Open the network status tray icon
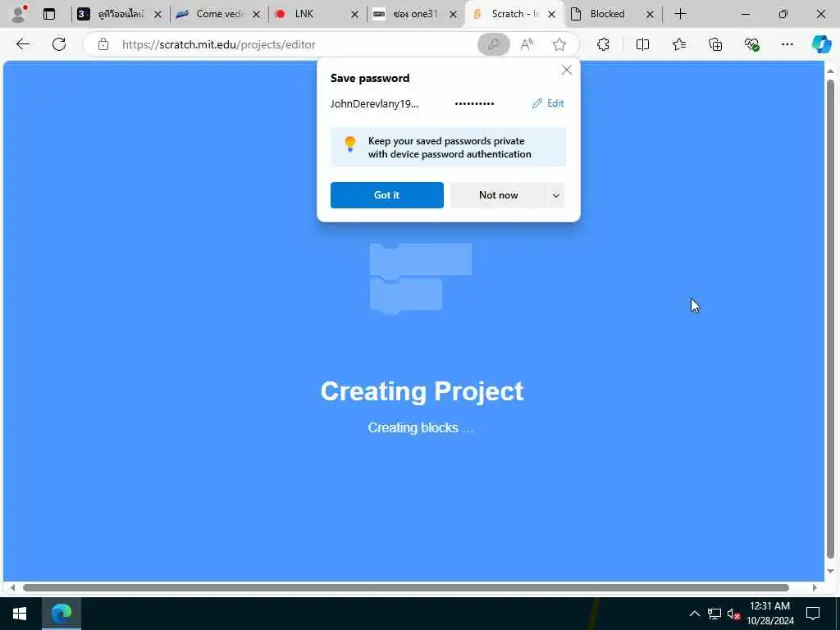The width and height of the screenshot is (840, 630). [714, 614]
